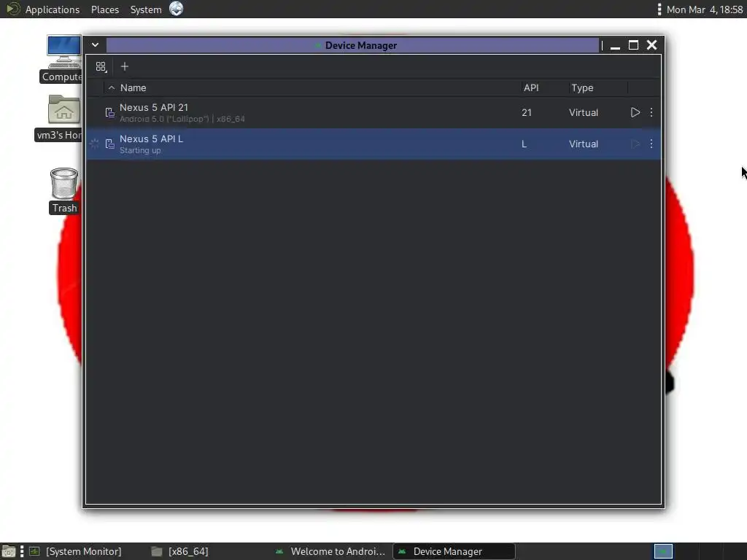Select the Nexus 5 API 21 row
This screenshot has width=747, height=560.
coord(373,113)
